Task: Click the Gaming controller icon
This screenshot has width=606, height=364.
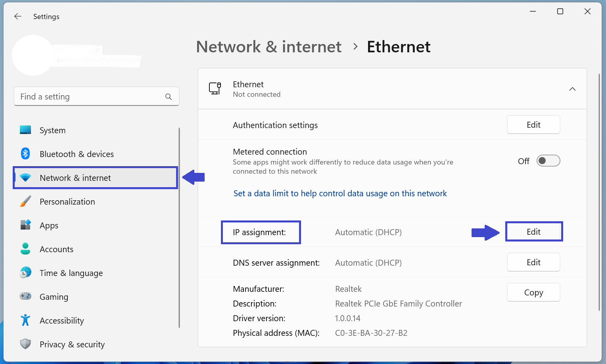Action: pos(25,296)
